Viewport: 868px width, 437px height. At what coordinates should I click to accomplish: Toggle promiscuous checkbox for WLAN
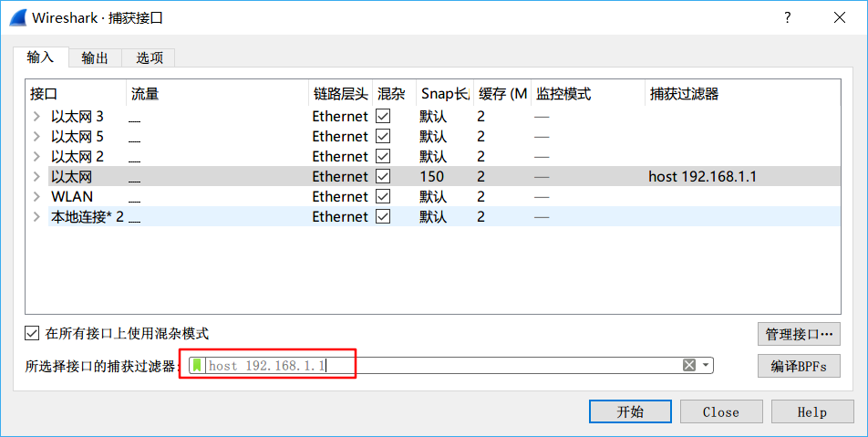[383, 196]
